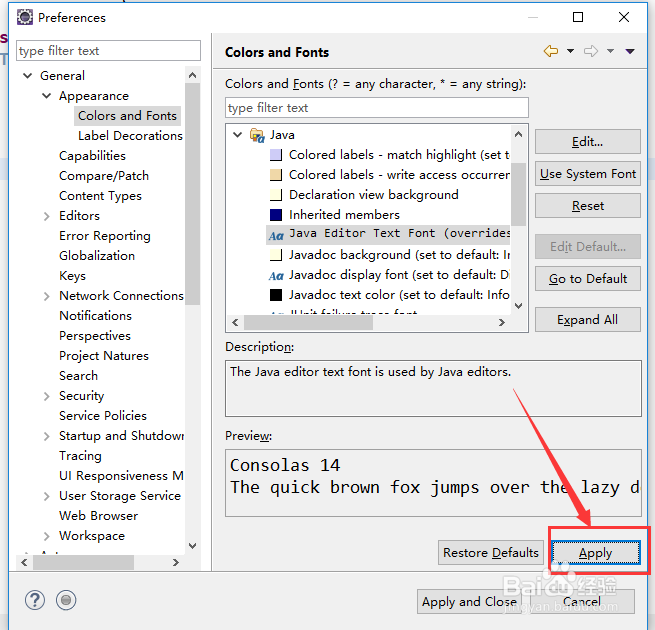Click the Java folder category icon
The height and width of the screenshot is (630, 655).
pyautogui.click(x=257, y=135)
